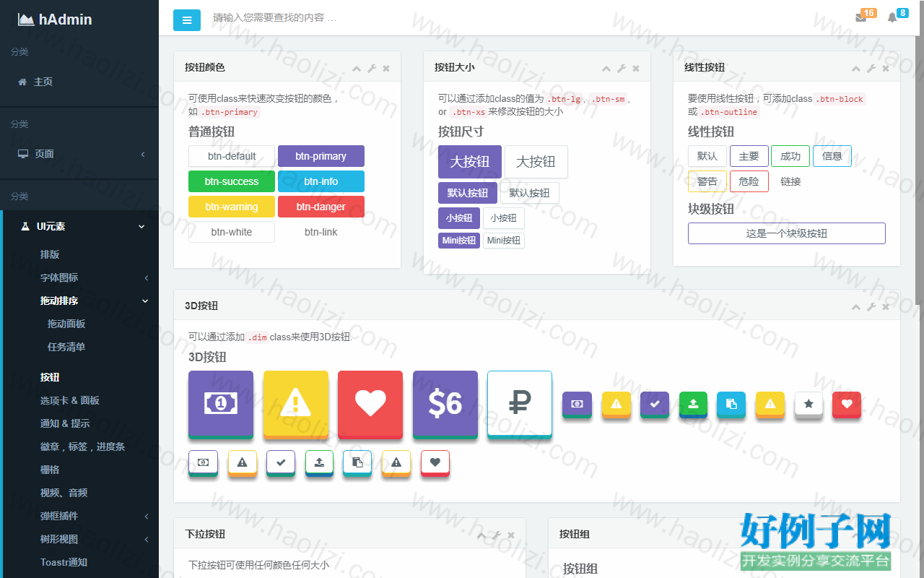This screenshot has height=578, width=924.
Task: Click the large purple money bill 3D button
Action: click(221, 405)
